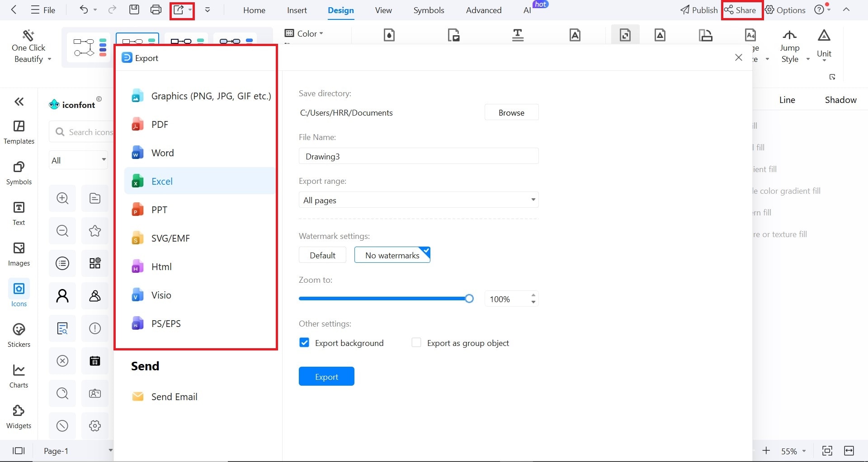Click the fit-width icon in the status bar
The height and width of the screenshot is (462, 868).
coord(849,451)
